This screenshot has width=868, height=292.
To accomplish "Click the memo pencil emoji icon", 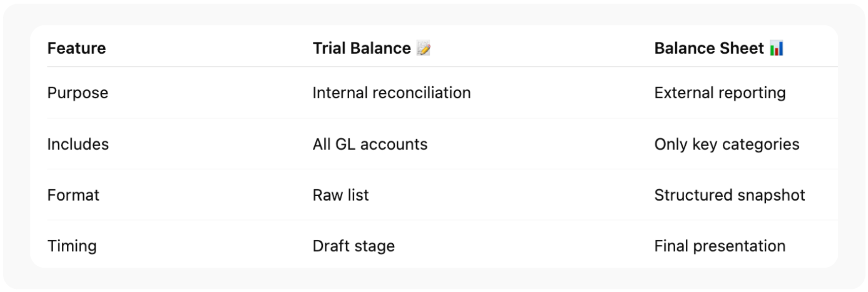I will [x=423, y=49].
